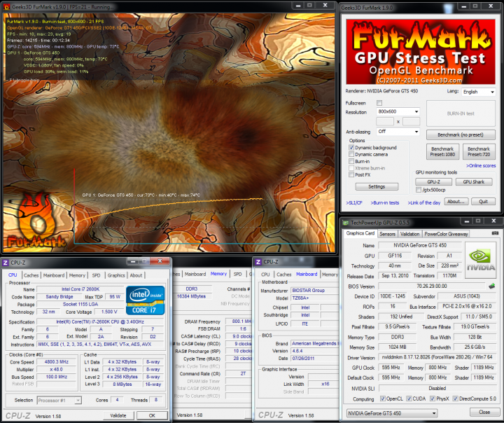Viewport: 504px width, 423px height.
Task: Click the BURN-IN test button
Action: 461,113
